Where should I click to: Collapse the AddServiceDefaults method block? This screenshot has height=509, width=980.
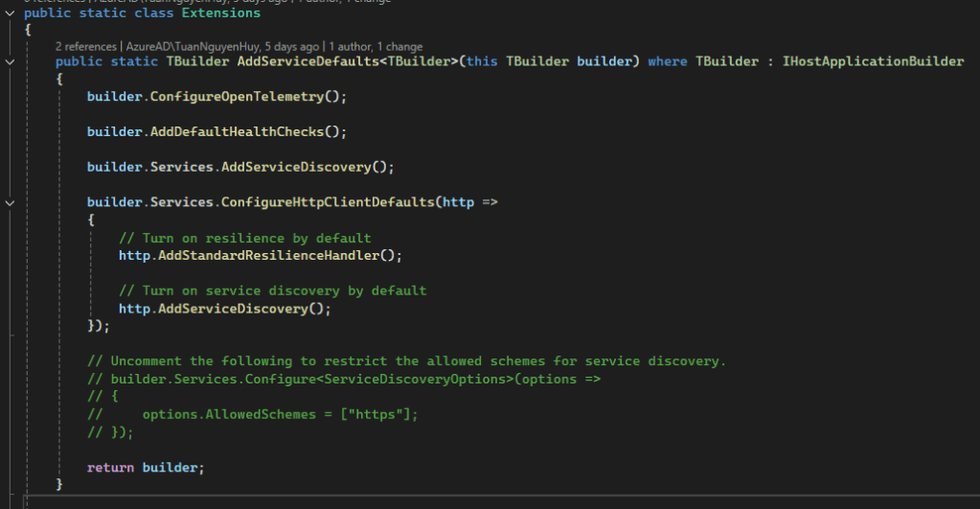[10, 61]
